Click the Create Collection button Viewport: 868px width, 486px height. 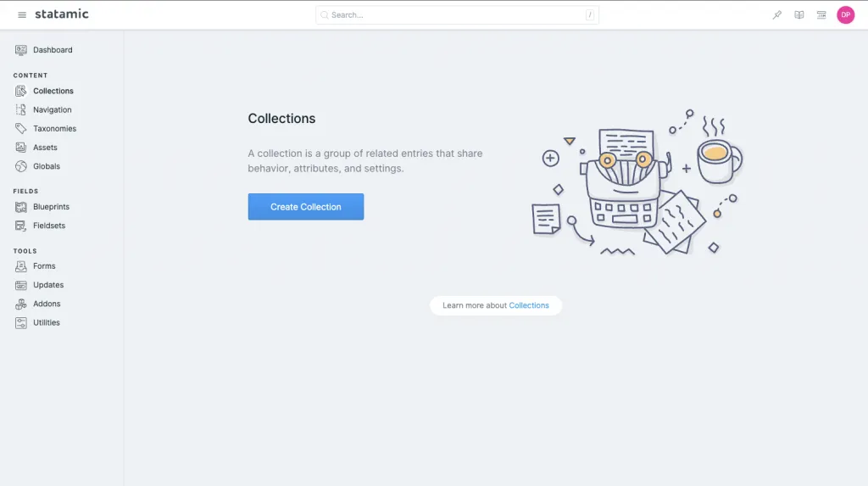(305, 207)
